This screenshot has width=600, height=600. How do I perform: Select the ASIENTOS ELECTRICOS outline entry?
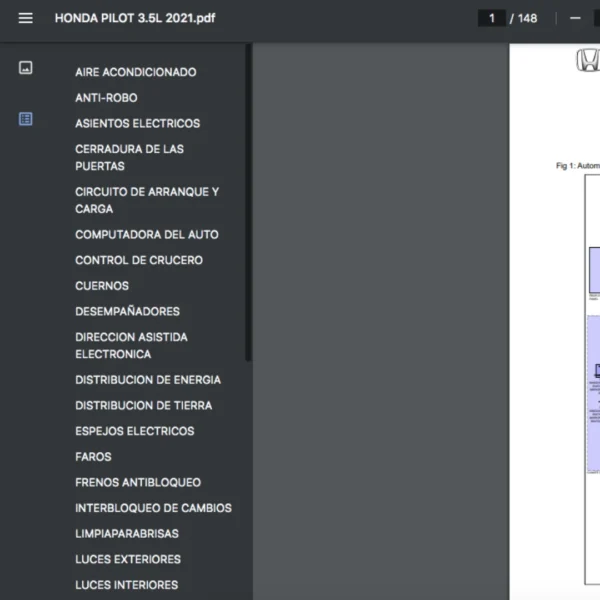pos(137,123)
